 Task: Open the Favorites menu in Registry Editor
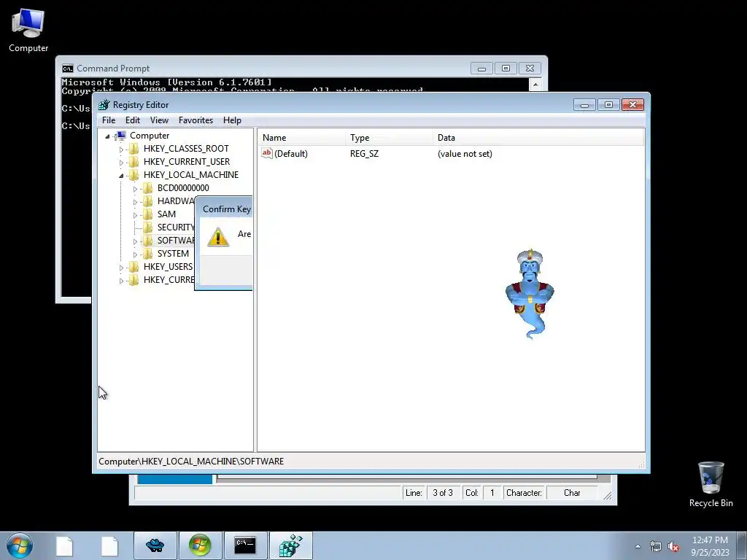(x=196, y=120)
